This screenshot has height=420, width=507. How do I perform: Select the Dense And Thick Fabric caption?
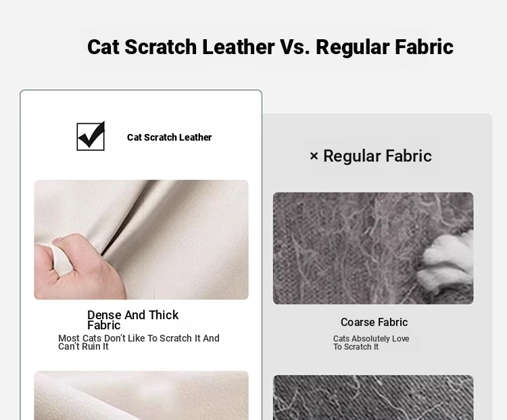tap(132, 320)
